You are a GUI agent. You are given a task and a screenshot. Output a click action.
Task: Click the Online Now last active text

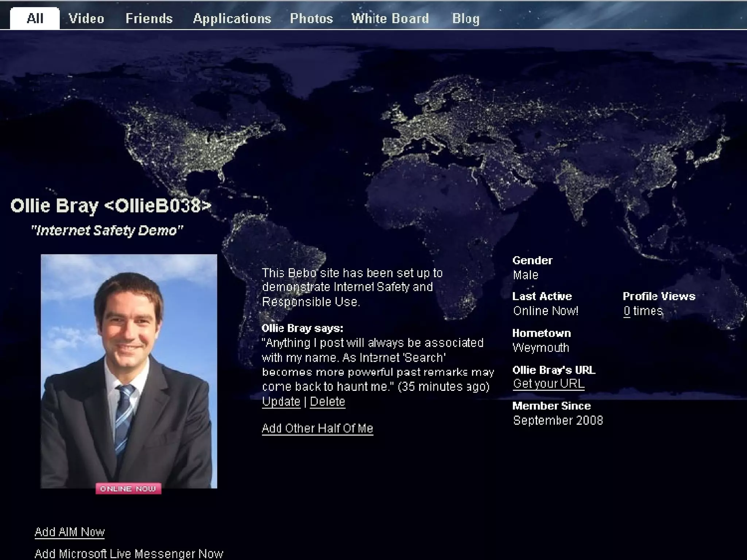(x=545, y=311)
